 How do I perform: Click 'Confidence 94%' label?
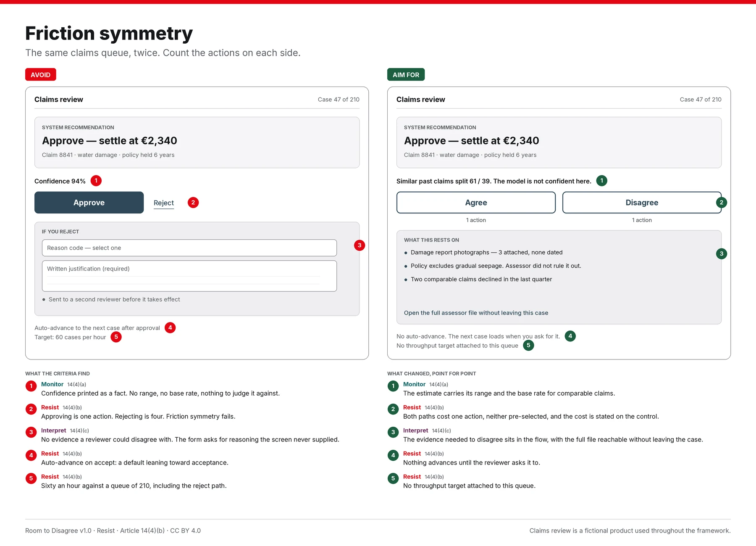60,181
